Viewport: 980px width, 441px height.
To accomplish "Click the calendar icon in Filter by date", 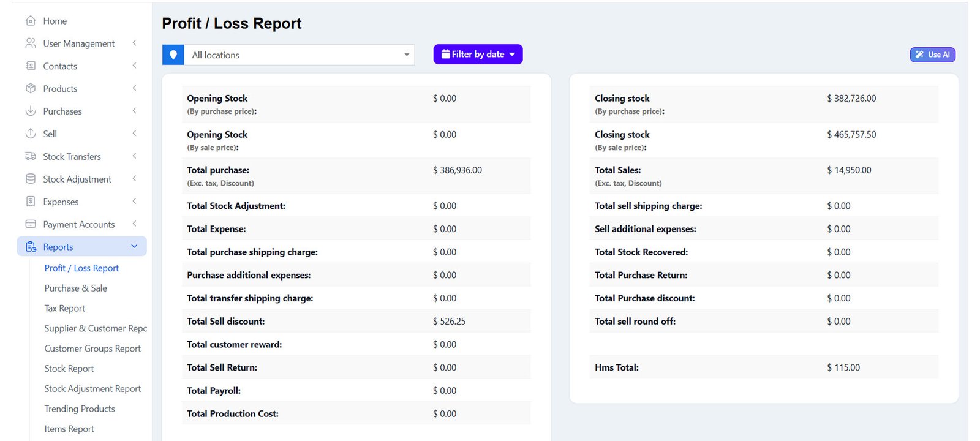I will 446,55.
